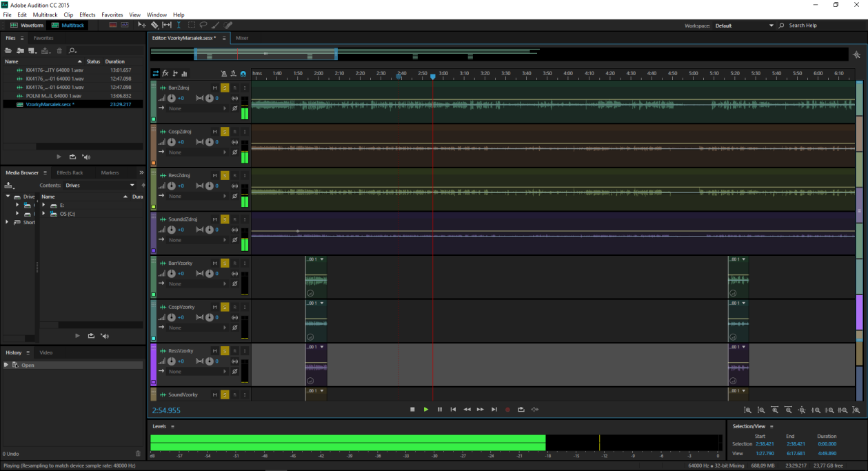Toggle Monitor Input on SounddZdroj track
This screenshot has height=471, width=868.
point(244,219)
